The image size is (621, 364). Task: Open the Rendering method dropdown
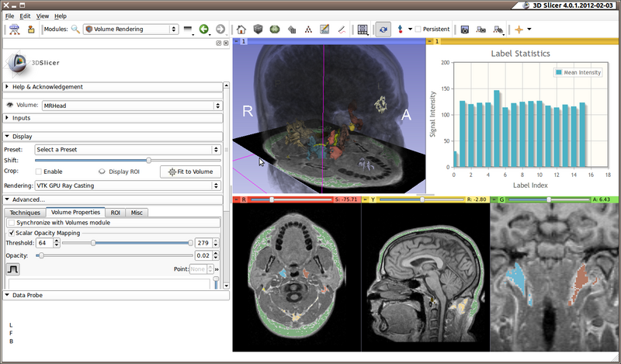[x=127, y=185]
